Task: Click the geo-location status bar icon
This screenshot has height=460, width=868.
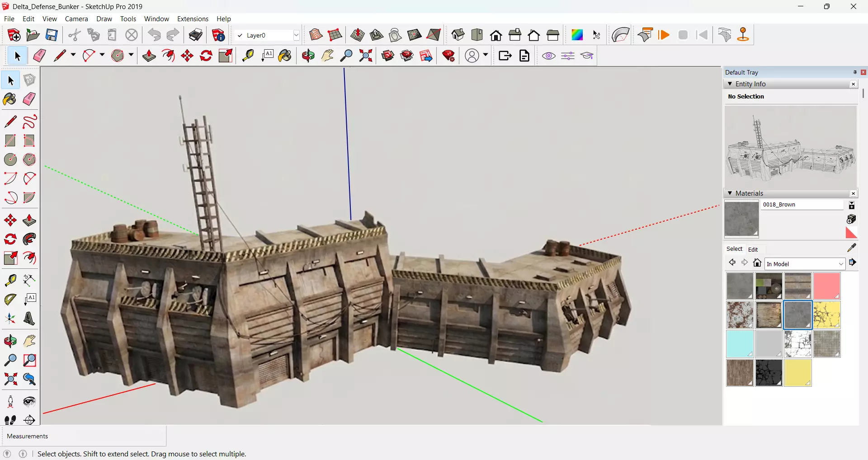Action: 7,454
